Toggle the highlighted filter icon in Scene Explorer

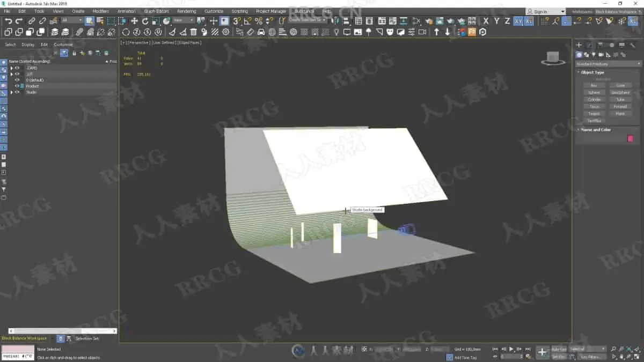(64, 53)
